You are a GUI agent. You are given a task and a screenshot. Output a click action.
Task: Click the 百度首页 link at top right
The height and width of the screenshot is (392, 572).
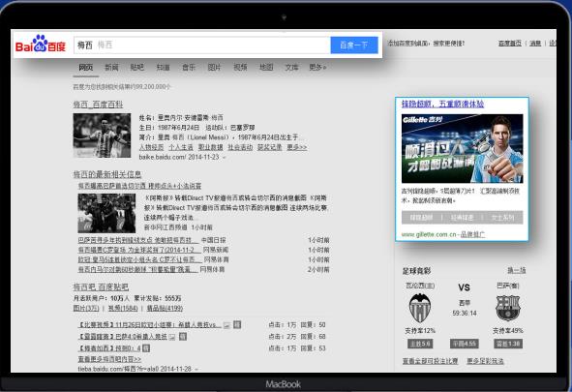[x=510, y=43]
